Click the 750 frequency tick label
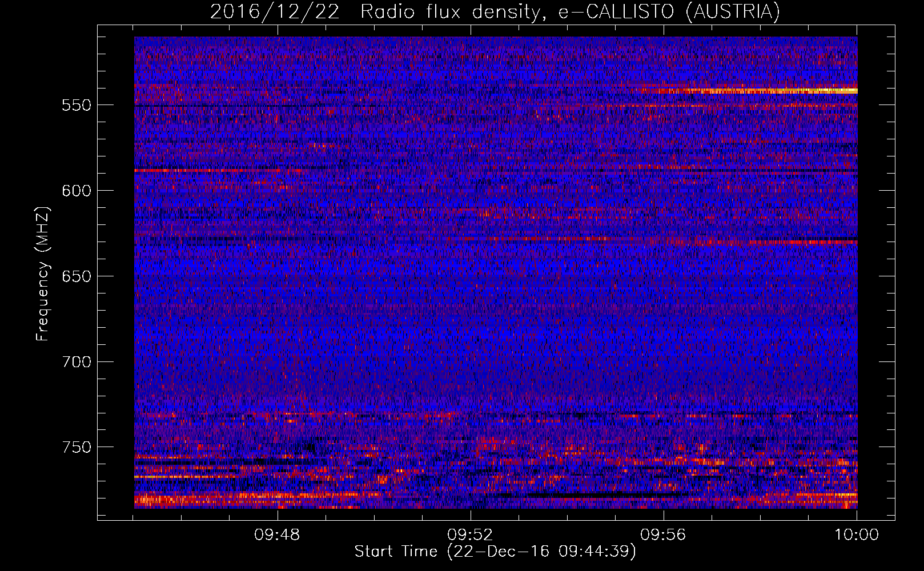This screenshot has height=571, width=924. [x=77, y=447]
